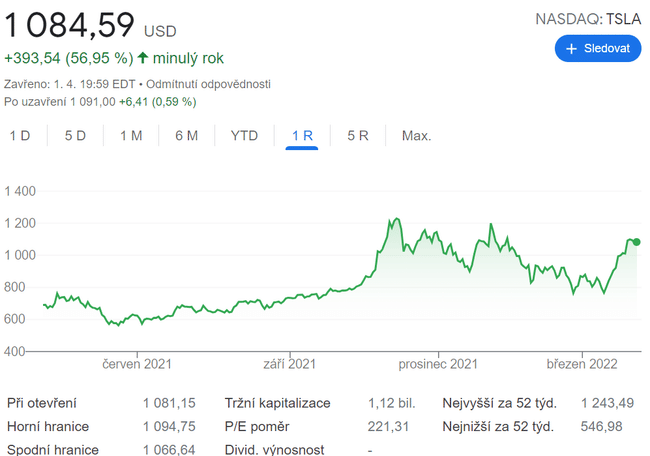Image resolution: width=650 pixels, height=456 pixels.
Task: Click the P/E poměr value 221,31
Action: [x=389, y=427]
